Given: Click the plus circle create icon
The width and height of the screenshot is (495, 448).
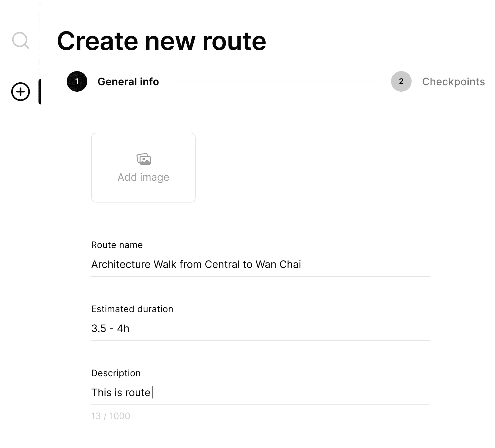Looking at the screenshot, I should coord(21,92).
